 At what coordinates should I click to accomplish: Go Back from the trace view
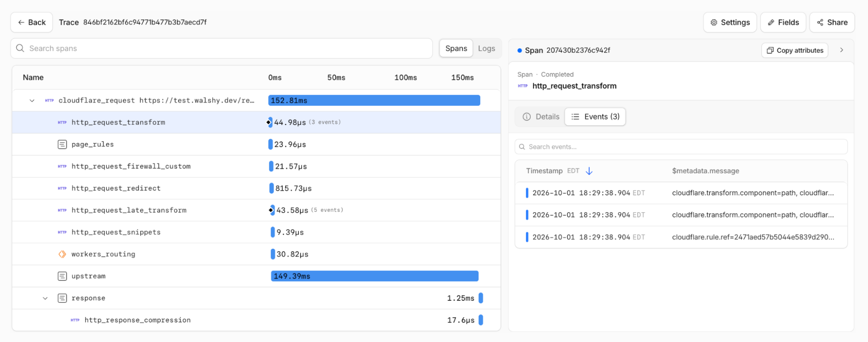(32, 22)
